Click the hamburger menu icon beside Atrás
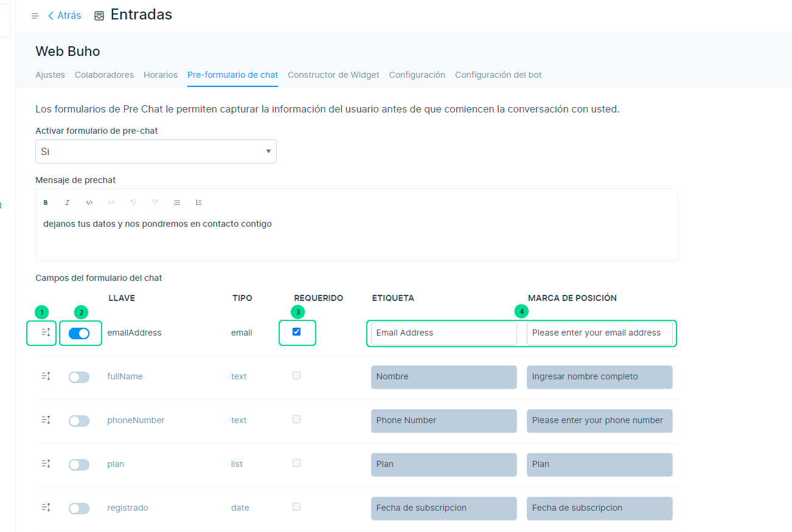The width and height of the screenshot is (792, 532). coord(35,16)
